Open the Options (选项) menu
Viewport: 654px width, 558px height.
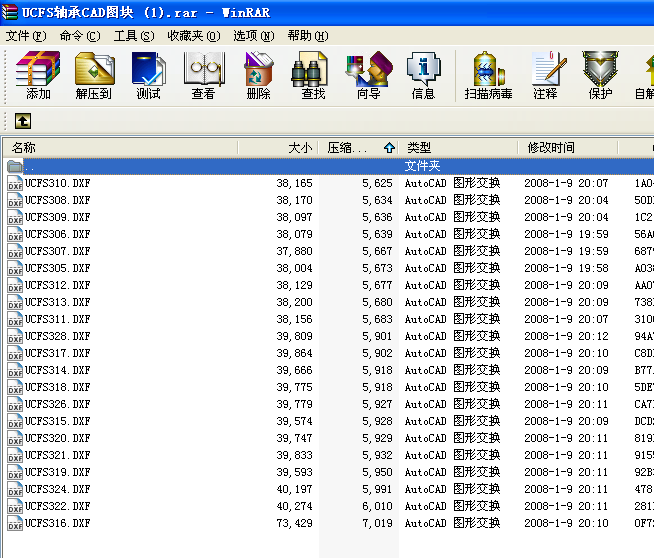(x=254, y=36)
